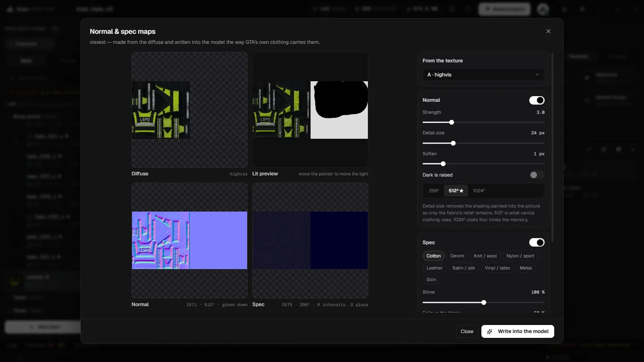This screenshot has width=644, height=362.
Task: Click the Strength value 3.0
Action: (541, 113)
